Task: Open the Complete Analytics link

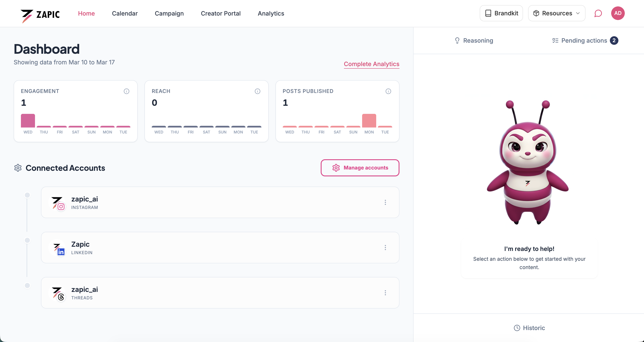Action: pyautogui.click(x=372, y=64)
